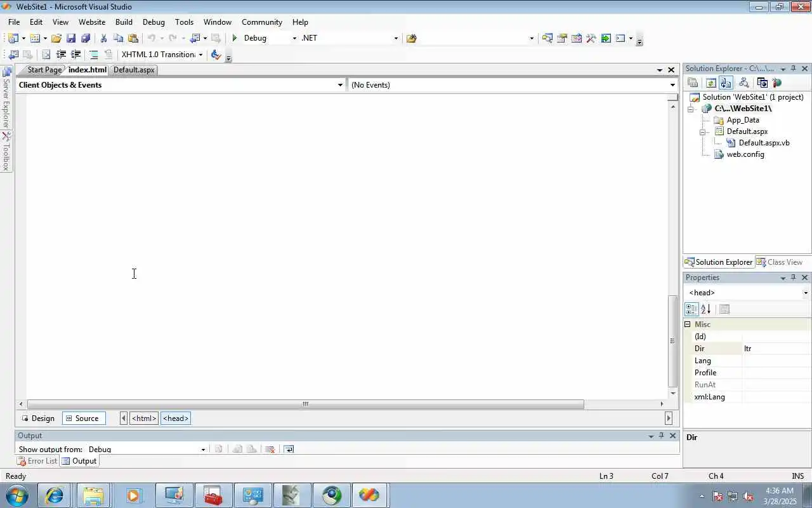Click the Cut scissors icon
The image size is (812, 508).
tap(103, 38)
